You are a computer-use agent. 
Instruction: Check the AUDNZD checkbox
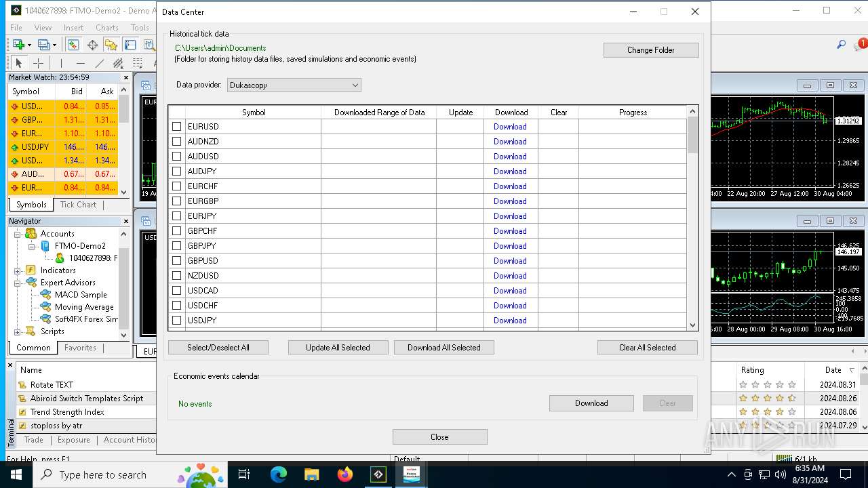pos(177,142)
